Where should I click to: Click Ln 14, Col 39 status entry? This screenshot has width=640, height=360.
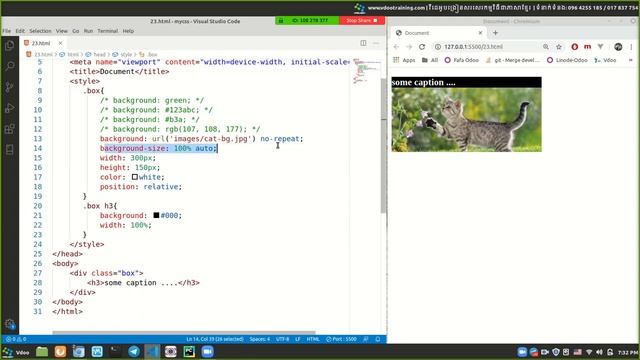pyautogui.click(x=215, y=339)
